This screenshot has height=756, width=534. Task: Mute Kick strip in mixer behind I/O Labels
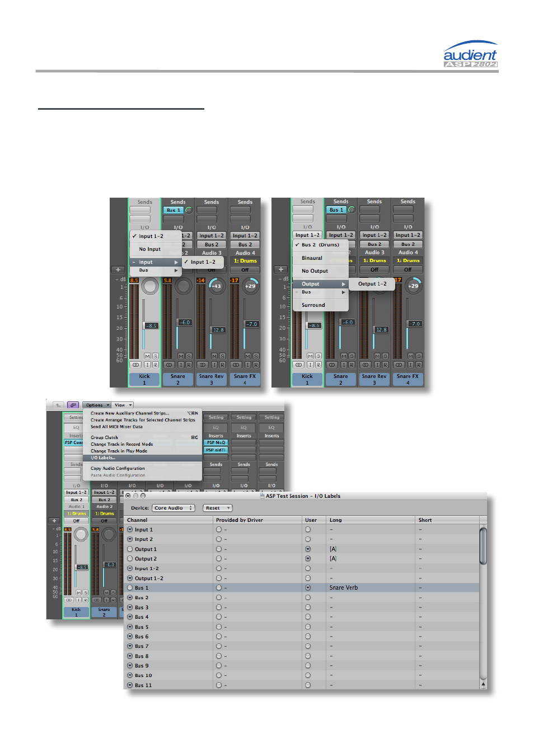point(78,592)
